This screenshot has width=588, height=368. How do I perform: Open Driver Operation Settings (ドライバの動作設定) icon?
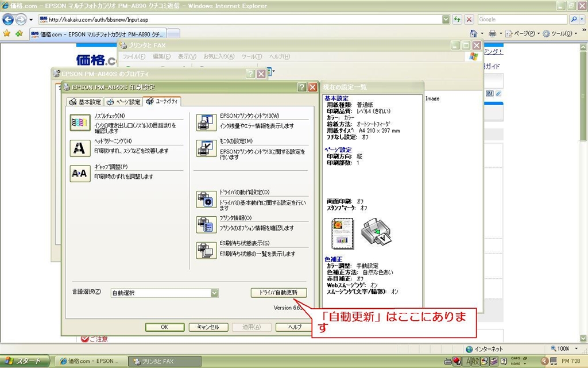coord(206,200)
